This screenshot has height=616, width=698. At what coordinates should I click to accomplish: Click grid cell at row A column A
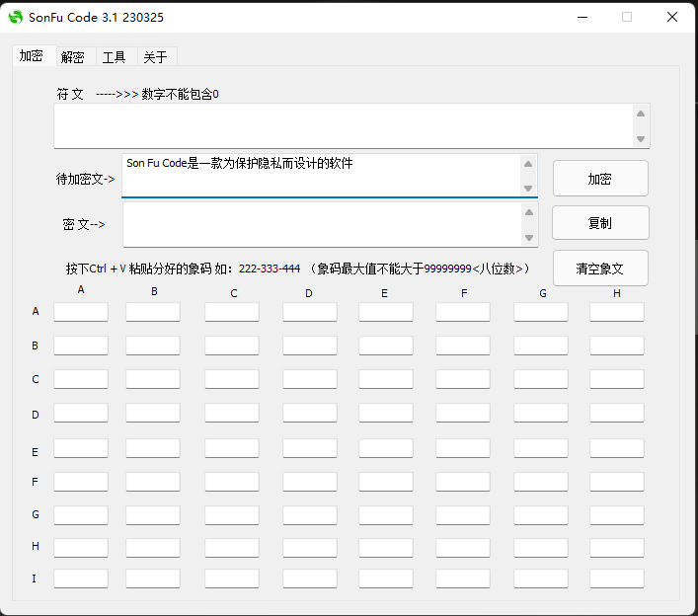coord(81,312)
